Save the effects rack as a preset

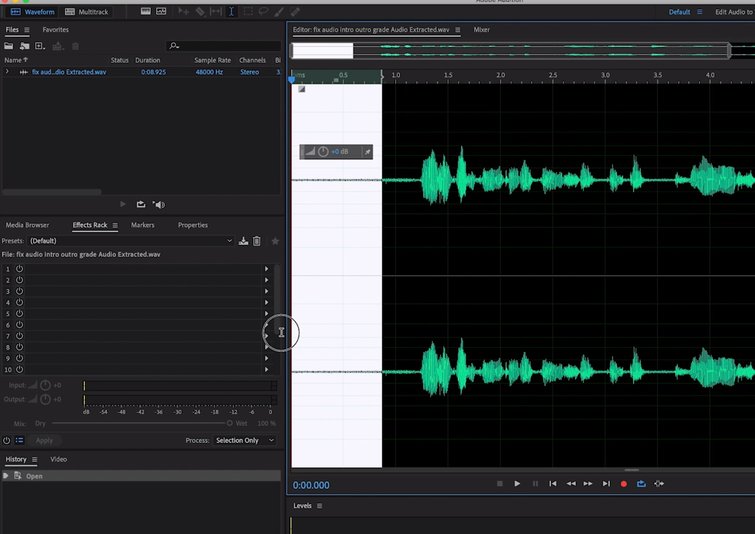click(244, 241)
